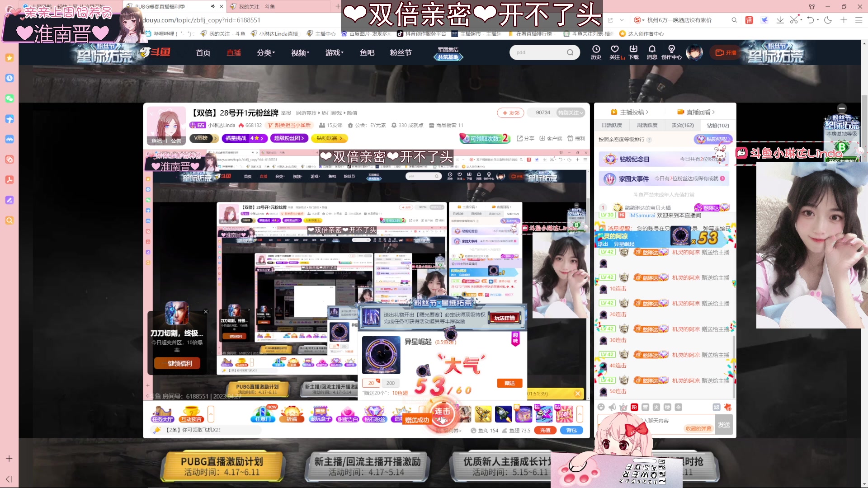Screen dimensions: 868x488
Task: Expand the 特别关注 follow dropdown
Action: (571, 113)
